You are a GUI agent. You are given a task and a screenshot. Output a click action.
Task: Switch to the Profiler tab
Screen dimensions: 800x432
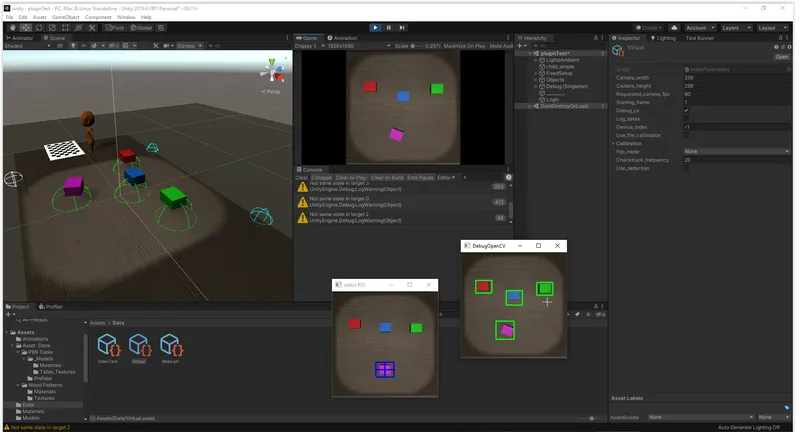click(x=51, y=307)
